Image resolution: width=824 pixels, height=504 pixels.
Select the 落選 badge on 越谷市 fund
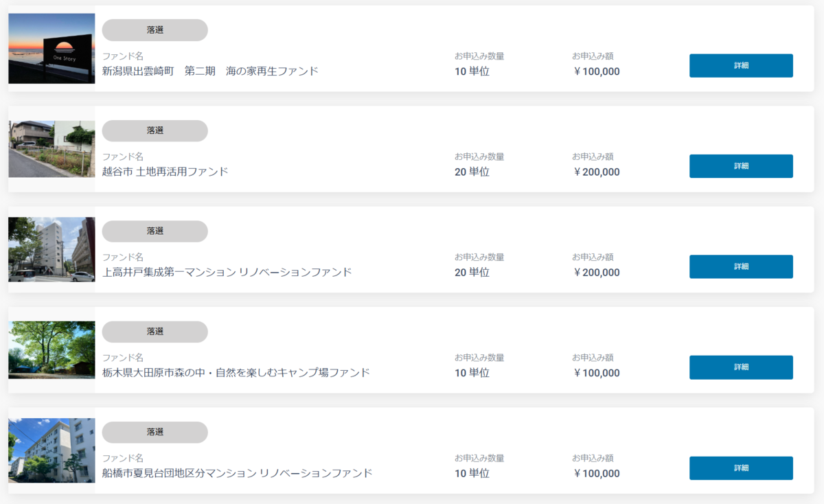tap(155, 130)
